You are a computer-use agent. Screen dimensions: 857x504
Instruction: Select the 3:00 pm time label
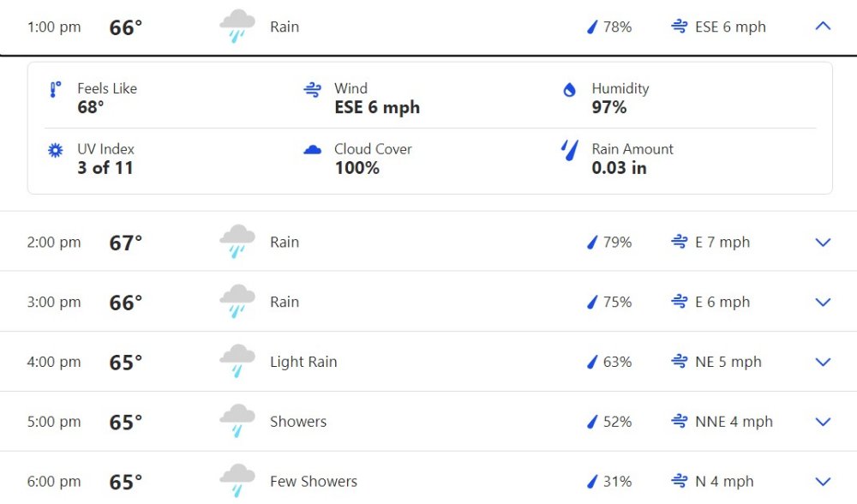(x=54, y=302)
